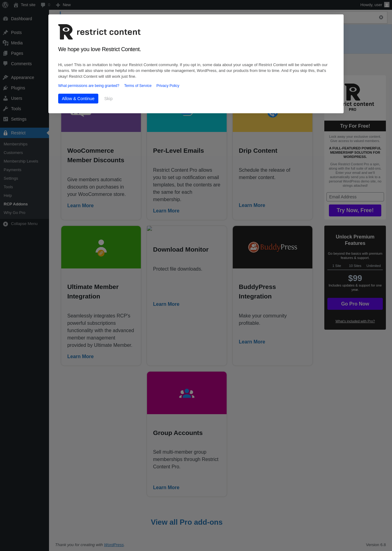Dismiss the notice with the X icon

(x=381, y=17)
